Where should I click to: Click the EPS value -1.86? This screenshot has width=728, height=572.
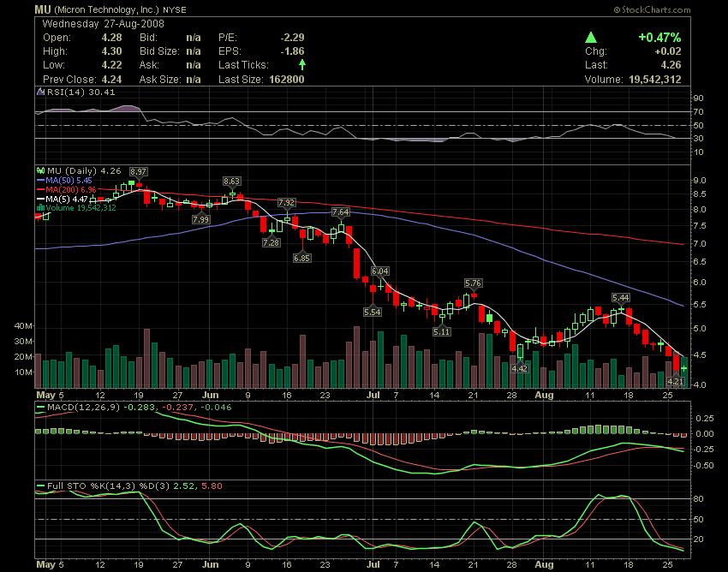coord(293,51)
